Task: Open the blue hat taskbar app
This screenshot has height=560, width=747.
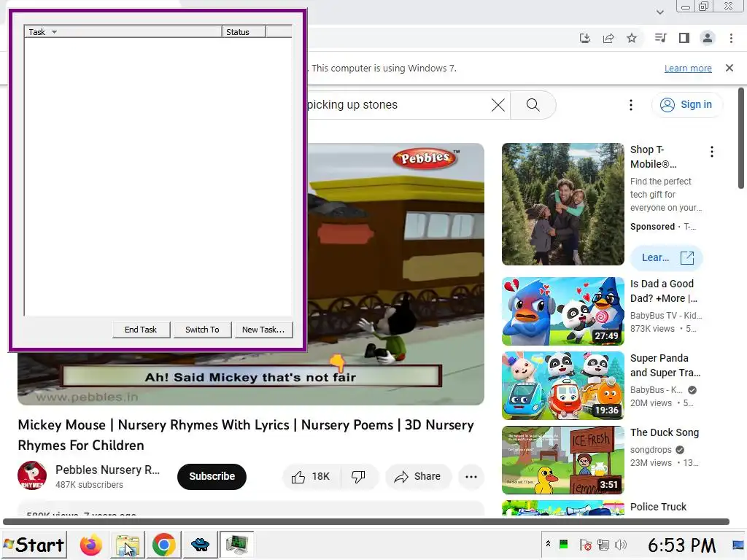Action: pyautogui.click(x=200, y=545)
